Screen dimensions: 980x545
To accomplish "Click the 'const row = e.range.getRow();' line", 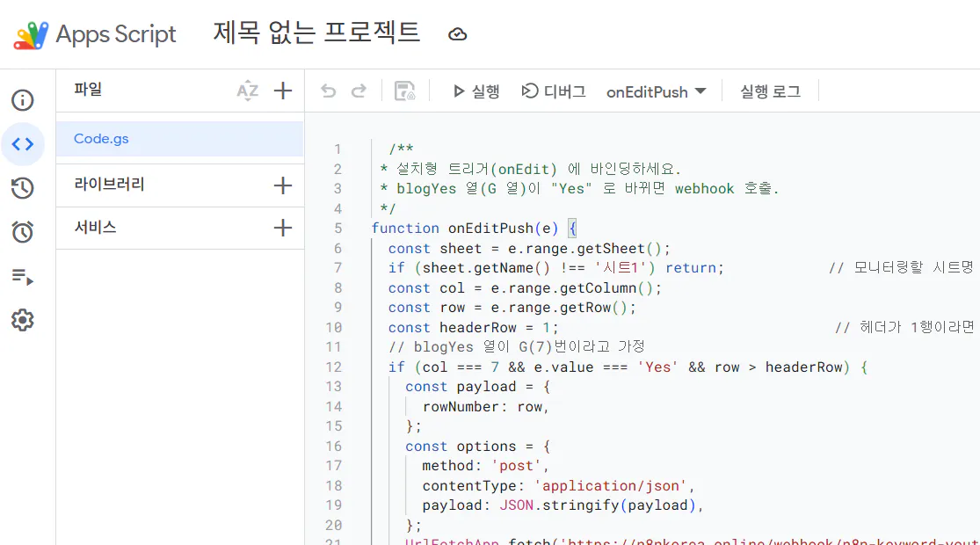I will point(512,309).
